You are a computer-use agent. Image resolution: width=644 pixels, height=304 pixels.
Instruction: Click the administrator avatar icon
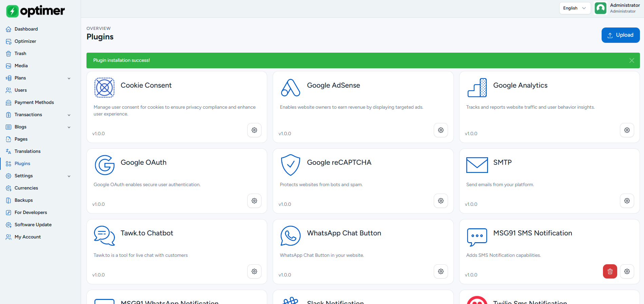601,8
